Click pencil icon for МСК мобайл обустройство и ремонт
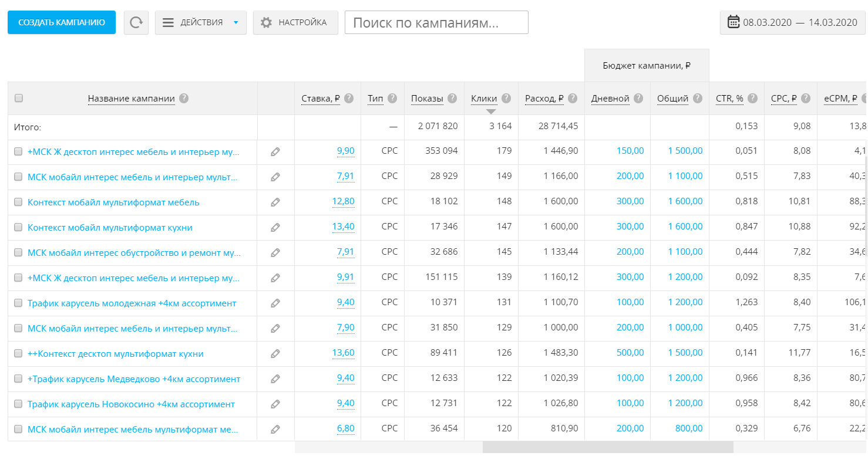The width and height of the screenshot is (868, 456). pyautogui.click(x=275, y=252)
